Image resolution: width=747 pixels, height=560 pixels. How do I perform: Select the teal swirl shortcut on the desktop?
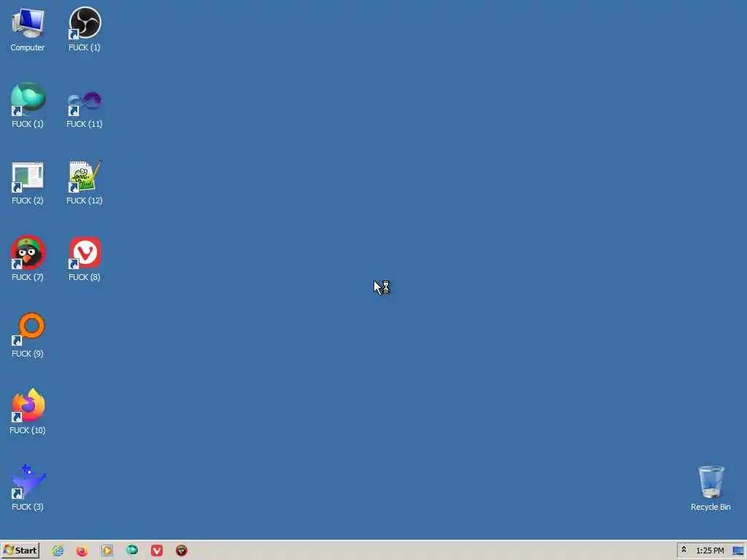28,106
